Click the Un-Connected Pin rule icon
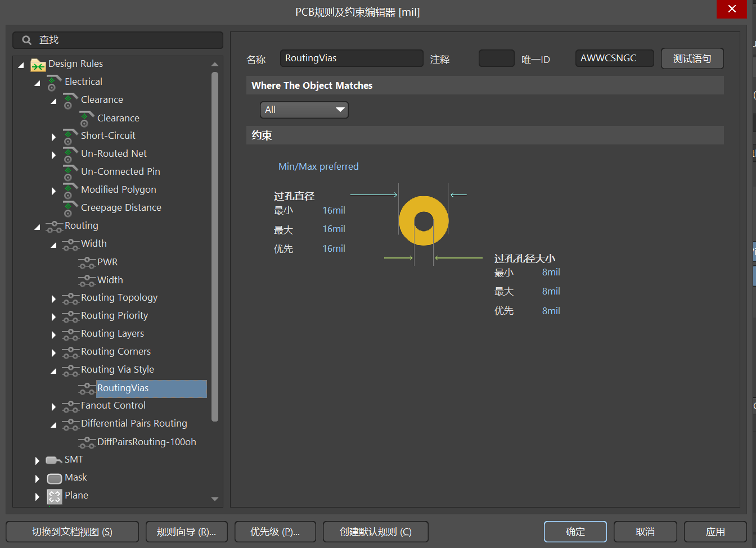The image size is (756, 548). (70, 173)
